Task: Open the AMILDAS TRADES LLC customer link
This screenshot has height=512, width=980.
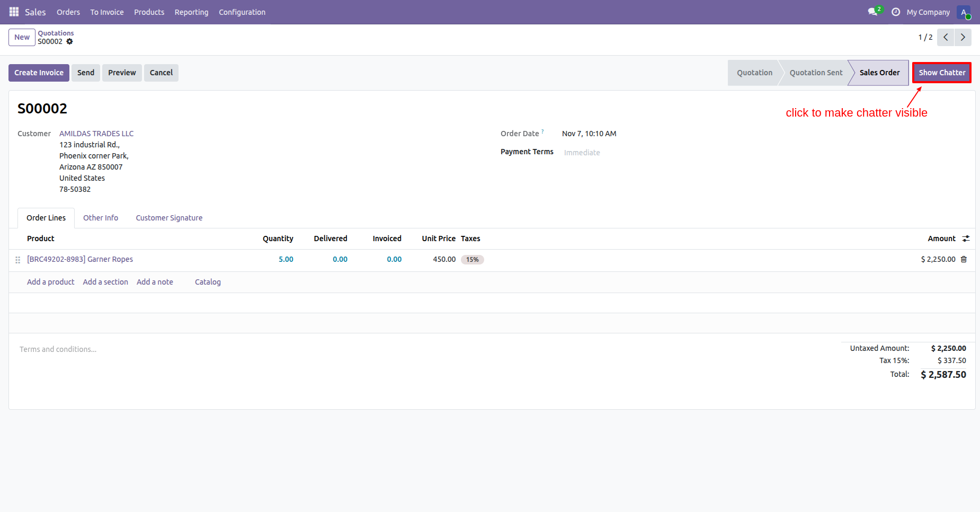Action: pyautogui.click(x=96, y=134)
